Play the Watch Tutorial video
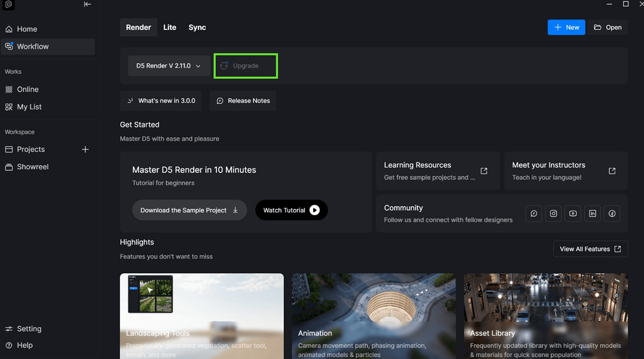Viewport: 644px width, 359px height. click(x=291, y=210)
